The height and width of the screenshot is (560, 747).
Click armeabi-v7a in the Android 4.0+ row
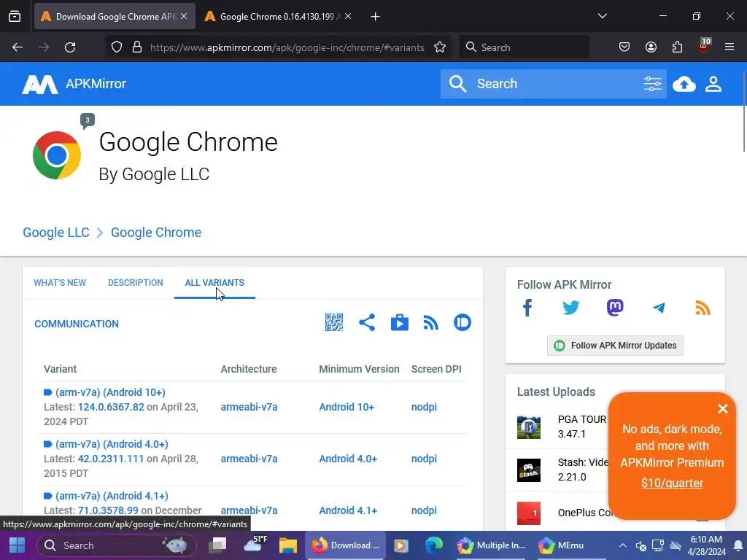249,459
